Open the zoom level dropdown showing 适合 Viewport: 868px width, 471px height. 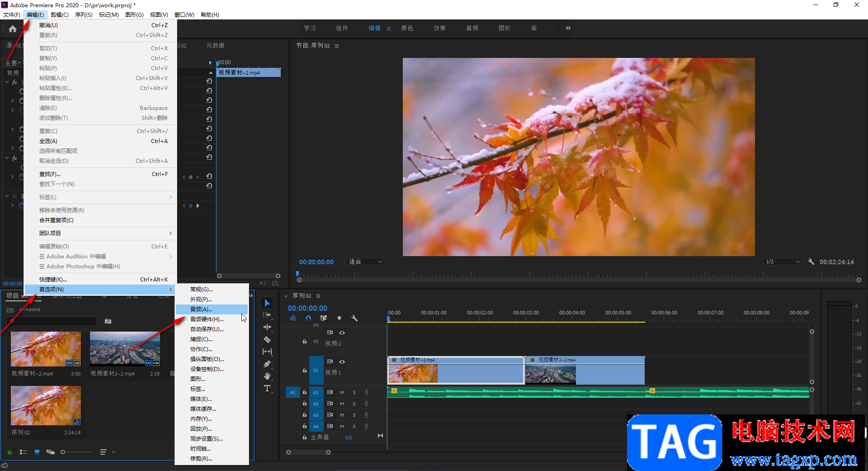(x=365, y=262)
